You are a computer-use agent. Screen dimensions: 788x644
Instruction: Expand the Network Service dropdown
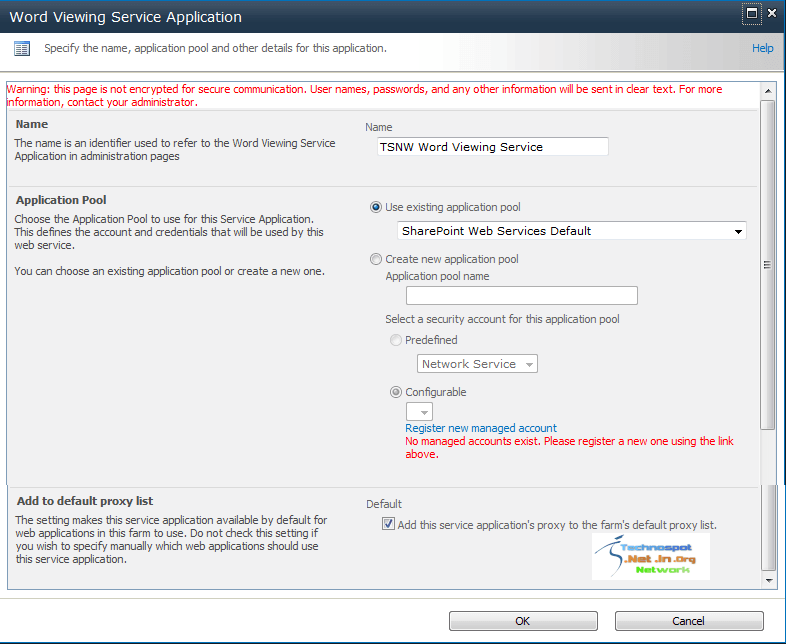[477, 363]
